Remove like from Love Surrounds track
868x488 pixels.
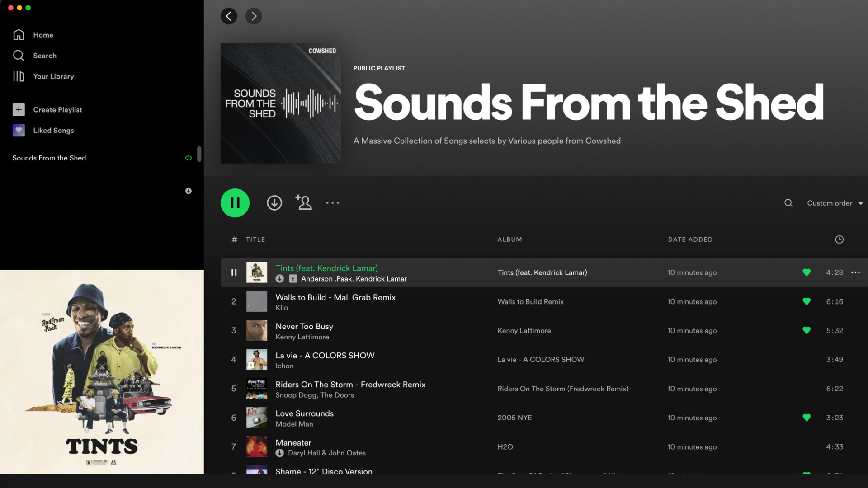[x=807, y=418]
